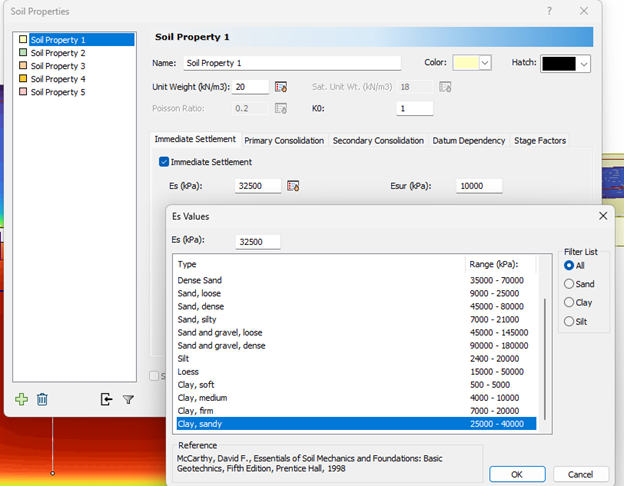Select the Clay filter radio button
The width and height of the screenshot is (624, 486).
click(569, 303)
